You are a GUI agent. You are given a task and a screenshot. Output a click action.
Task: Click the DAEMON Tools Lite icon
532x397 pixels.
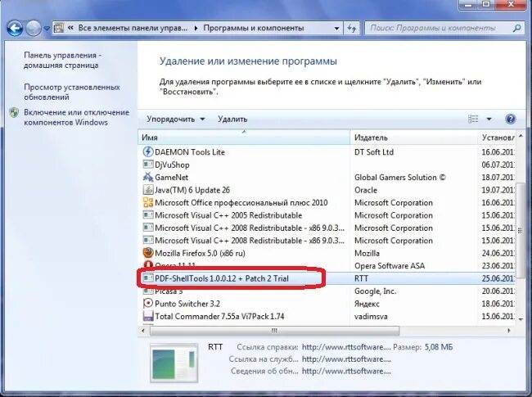(148, 151)
